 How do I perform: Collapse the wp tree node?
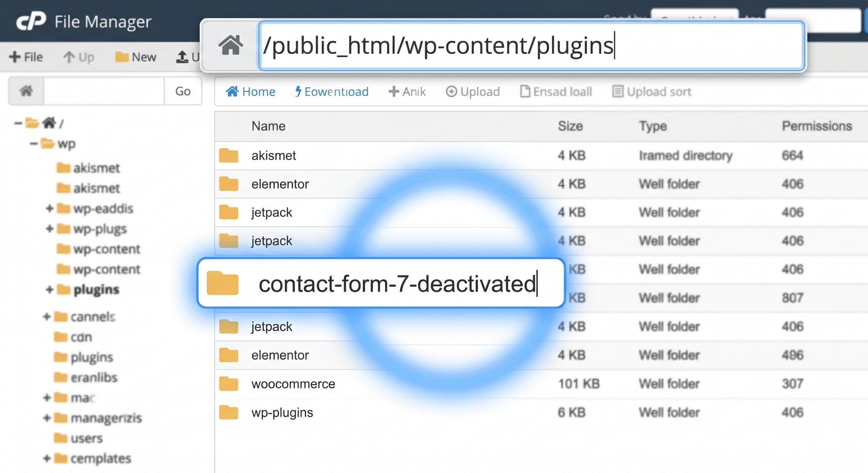(x=34, y=143)
